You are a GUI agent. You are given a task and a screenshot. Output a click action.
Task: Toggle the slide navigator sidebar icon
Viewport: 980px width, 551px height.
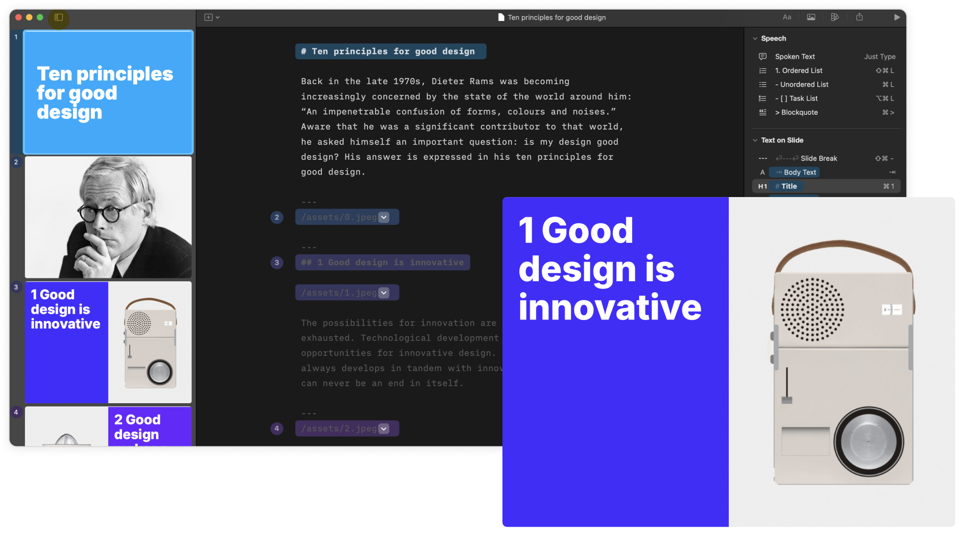click(58, 17)
